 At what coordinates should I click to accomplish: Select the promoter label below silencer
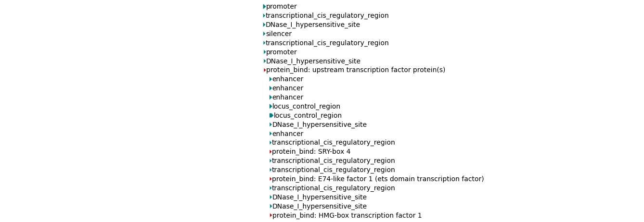coord(281,52)
